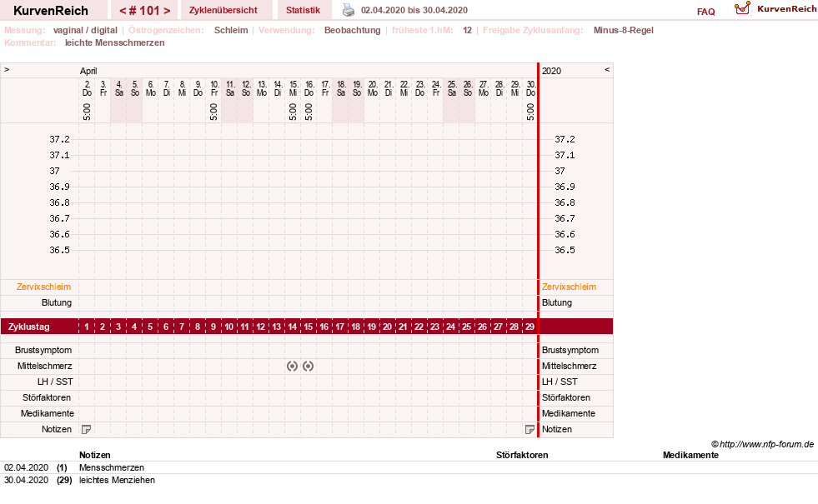Screen dimensions: 818x504
Task: Click the vaginal / digital measurement value
Action: click(86, 30)
